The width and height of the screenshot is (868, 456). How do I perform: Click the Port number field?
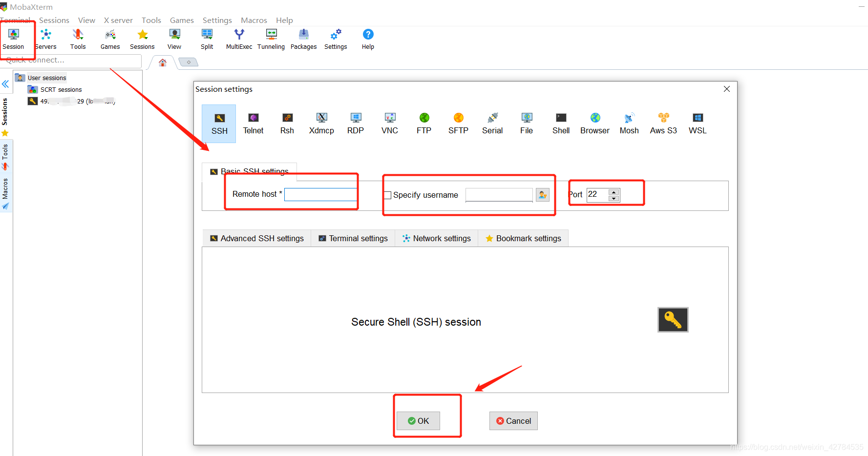coord(598,194)
